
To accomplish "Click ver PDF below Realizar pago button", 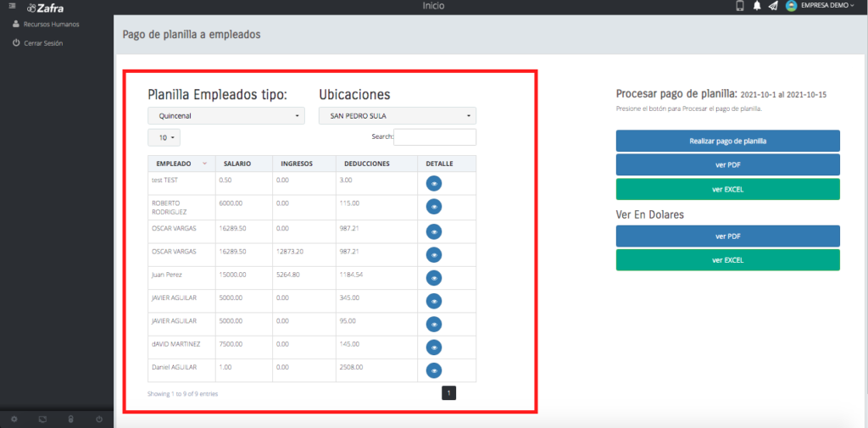I will coord(728,165).
